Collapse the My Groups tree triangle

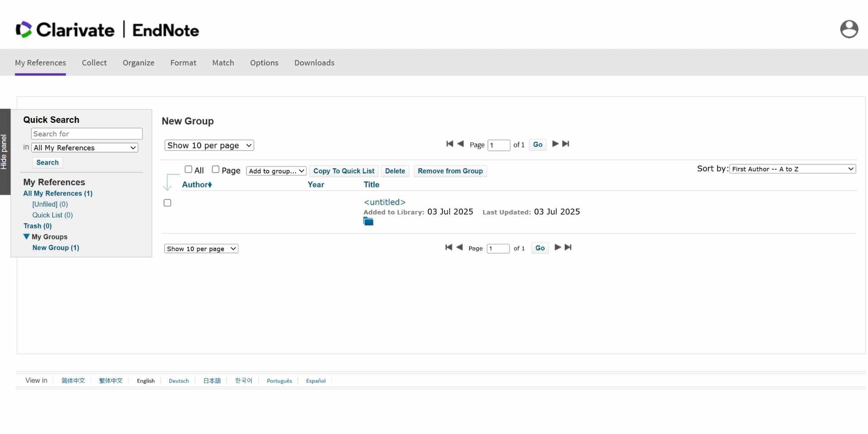coord(27,236)
